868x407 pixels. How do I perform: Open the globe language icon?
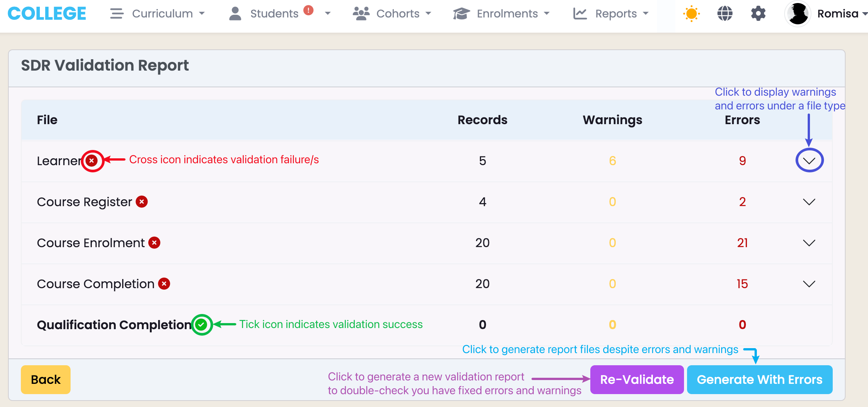click(x=725, y=14)
